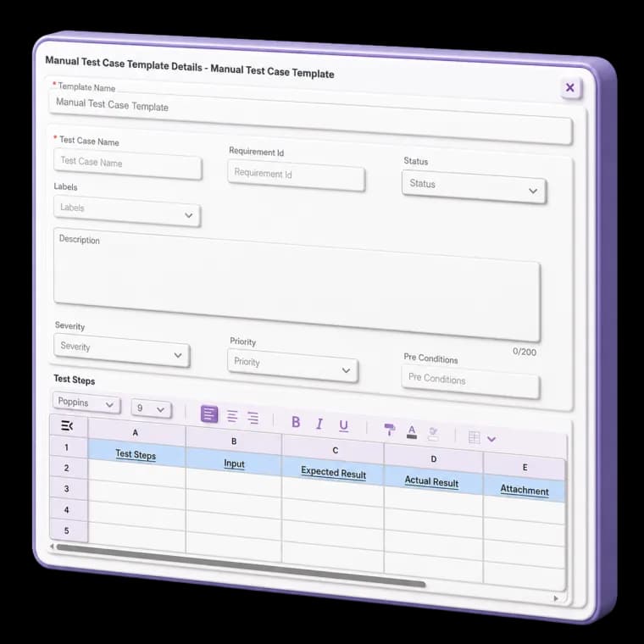The image size is (644, 644).
Task: Select column D header
Action: click(x=433, y=459)
